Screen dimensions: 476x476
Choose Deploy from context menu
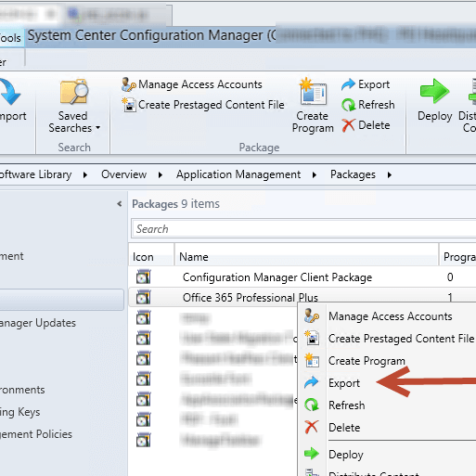point(346,455)
